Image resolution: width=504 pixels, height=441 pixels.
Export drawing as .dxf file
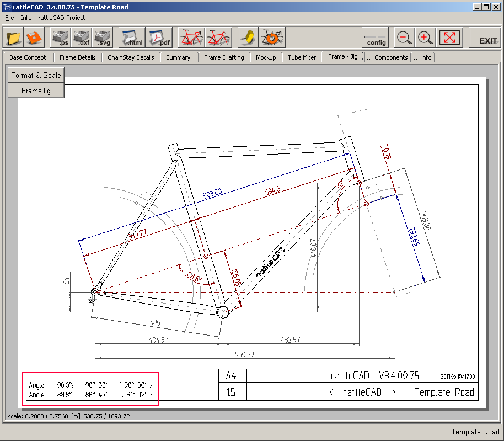82,38
